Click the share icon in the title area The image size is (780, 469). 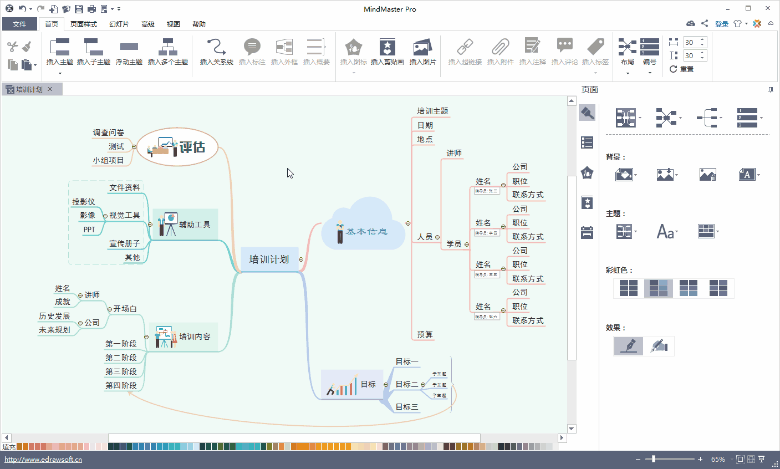tap(704, 23)
